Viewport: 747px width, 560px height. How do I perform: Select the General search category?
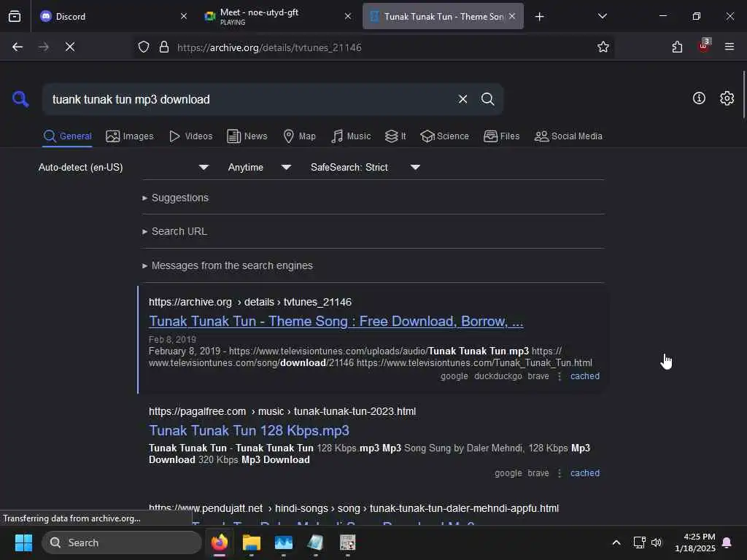point(67,136)
